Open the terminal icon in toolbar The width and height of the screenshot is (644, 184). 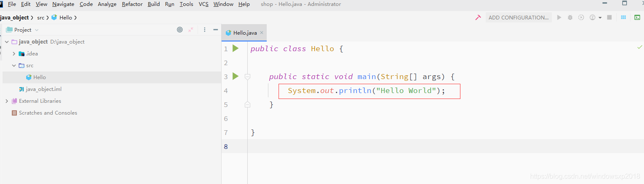click(637, 17)
